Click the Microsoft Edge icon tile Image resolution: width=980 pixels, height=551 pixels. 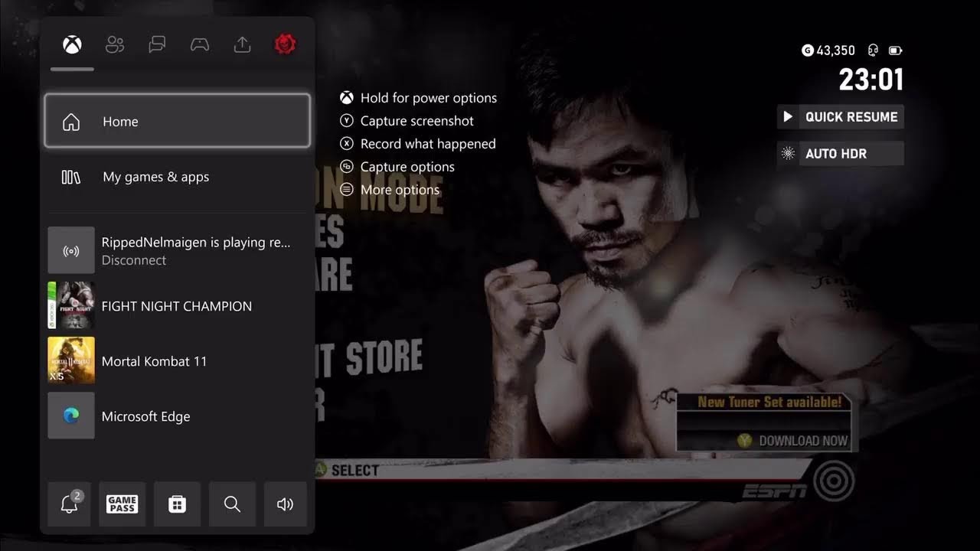pos(71,416)
